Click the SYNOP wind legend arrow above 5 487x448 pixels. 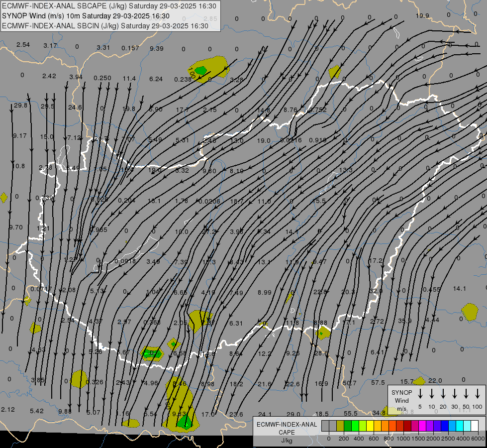click(420, 393)
